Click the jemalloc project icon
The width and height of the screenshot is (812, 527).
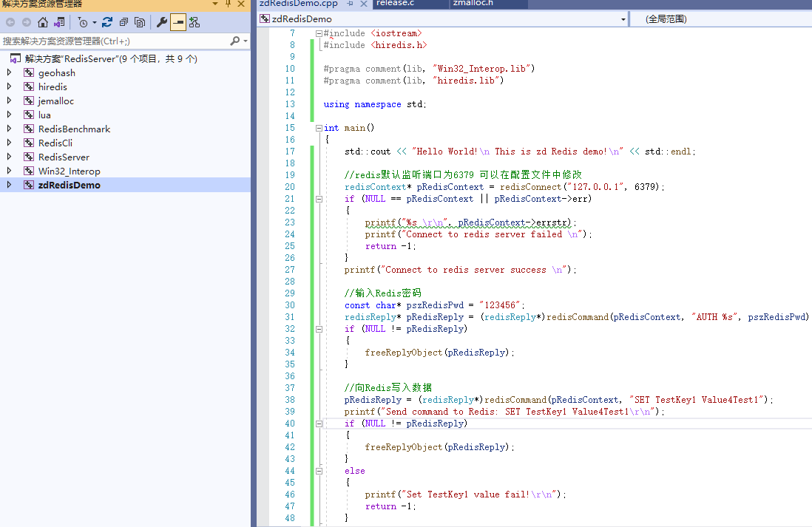tap(29, 101)
